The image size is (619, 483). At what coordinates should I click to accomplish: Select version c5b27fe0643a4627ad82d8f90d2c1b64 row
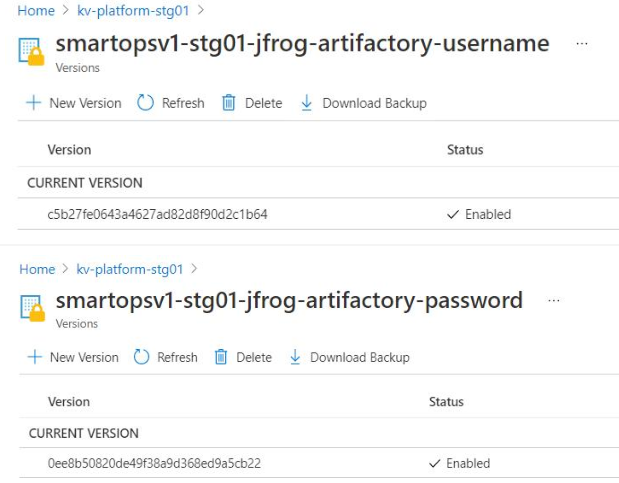click(318, 214)
